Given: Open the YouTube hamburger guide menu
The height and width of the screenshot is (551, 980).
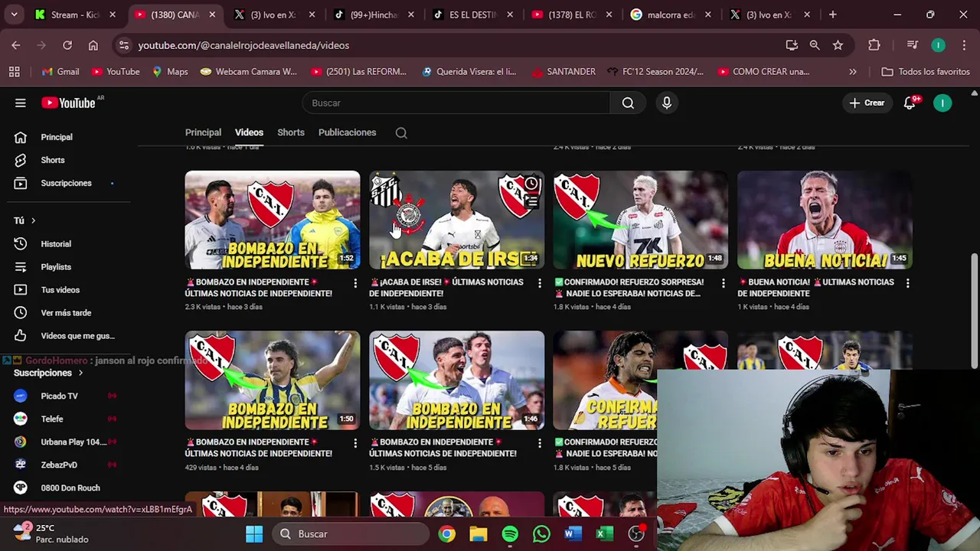Looking at the screenshot, I should 21,103.
